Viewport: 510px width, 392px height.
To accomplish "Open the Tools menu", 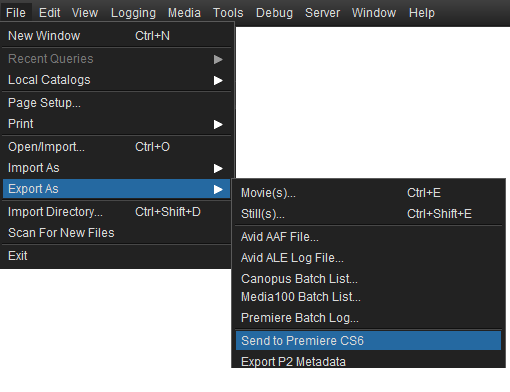I will click(x=228, y=13).
